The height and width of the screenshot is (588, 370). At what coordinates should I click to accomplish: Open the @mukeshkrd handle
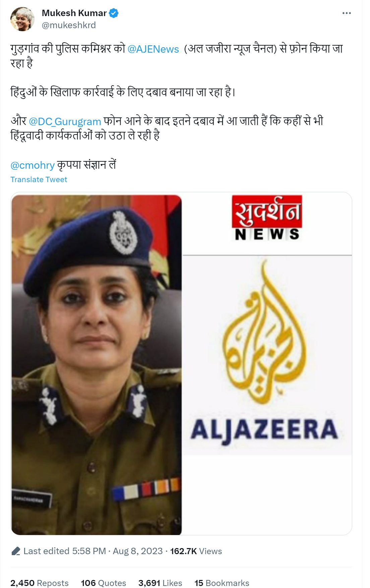coord(69,25)
